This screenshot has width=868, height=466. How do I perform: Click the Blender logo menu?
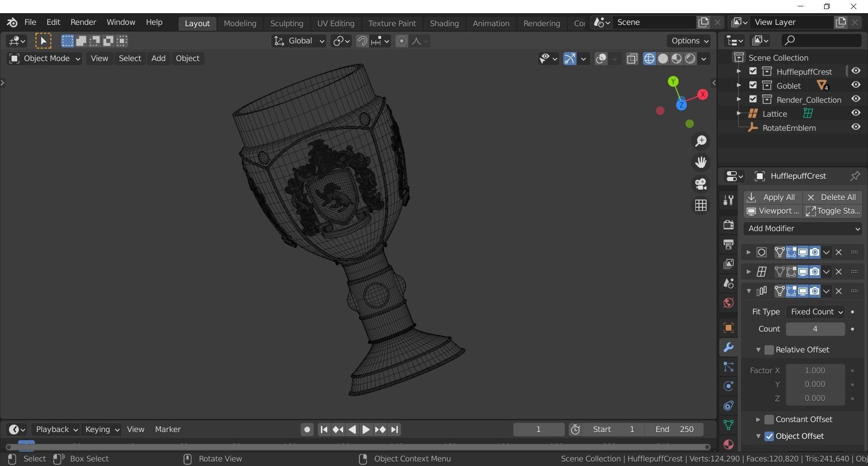pyautogui.click(x=12, y=22)
